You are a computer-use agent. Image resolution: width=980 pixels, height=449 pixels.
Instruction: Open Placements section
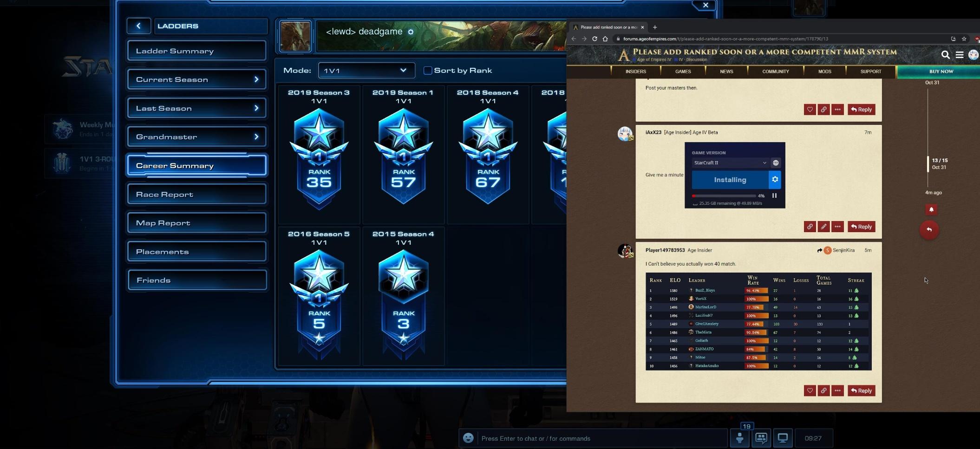coord(197,252)
